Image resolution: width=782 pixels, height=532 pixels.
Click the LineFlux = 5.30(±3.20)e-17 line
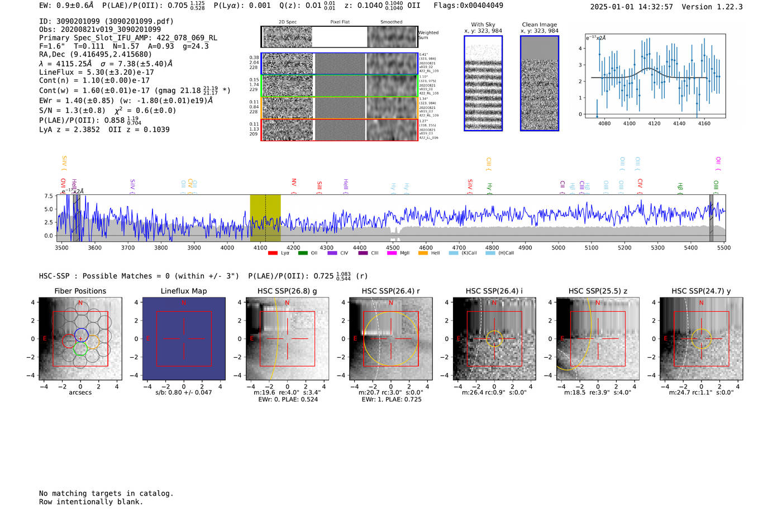tap(97, 72)
